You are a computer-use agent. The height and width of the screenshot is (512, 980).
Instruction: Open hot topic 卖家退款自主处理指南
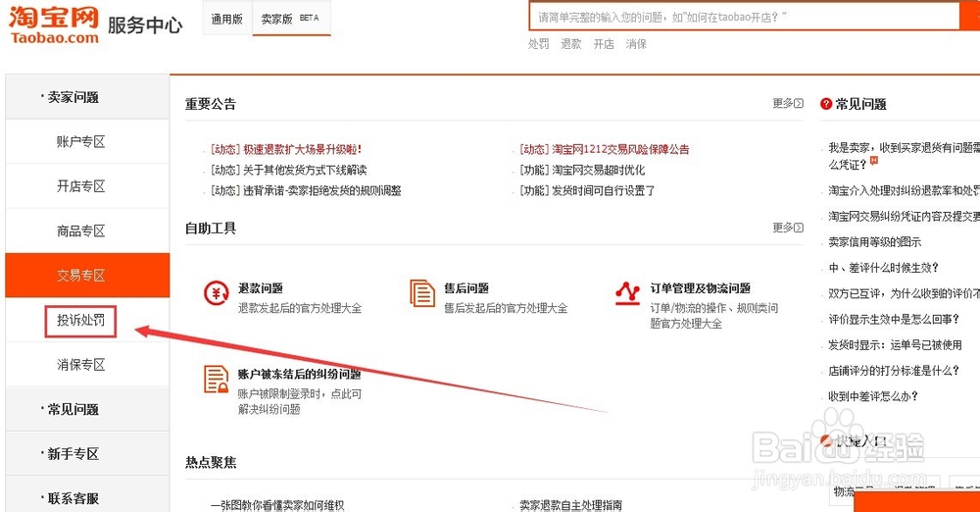(x=570, y=505)
